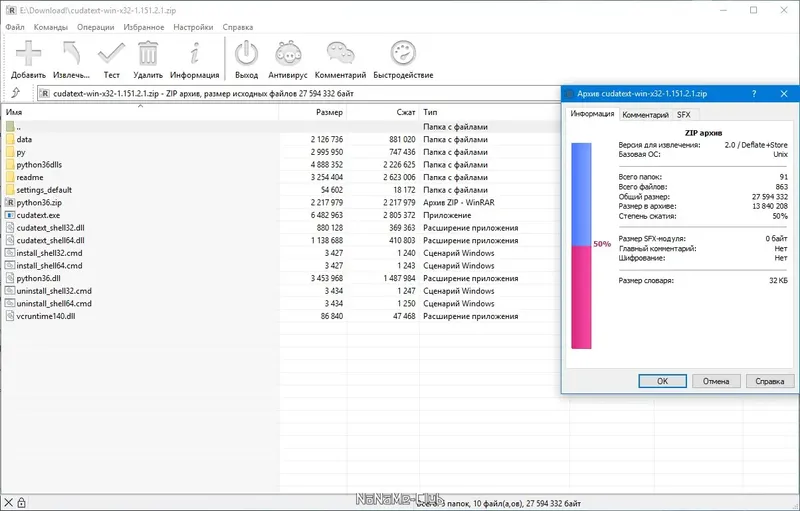Click the Удалить (Delete) trash icon
The image size is (800, 511).
coord(148,54)
